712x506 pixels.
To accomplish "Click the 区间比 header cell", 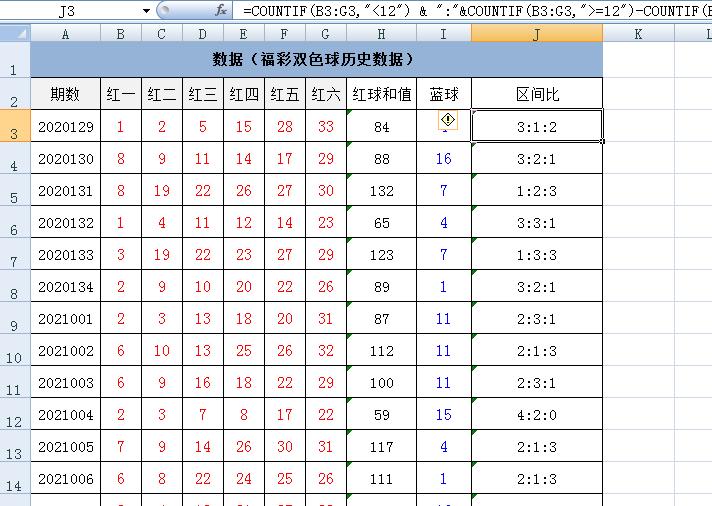I will click(537, 94).
